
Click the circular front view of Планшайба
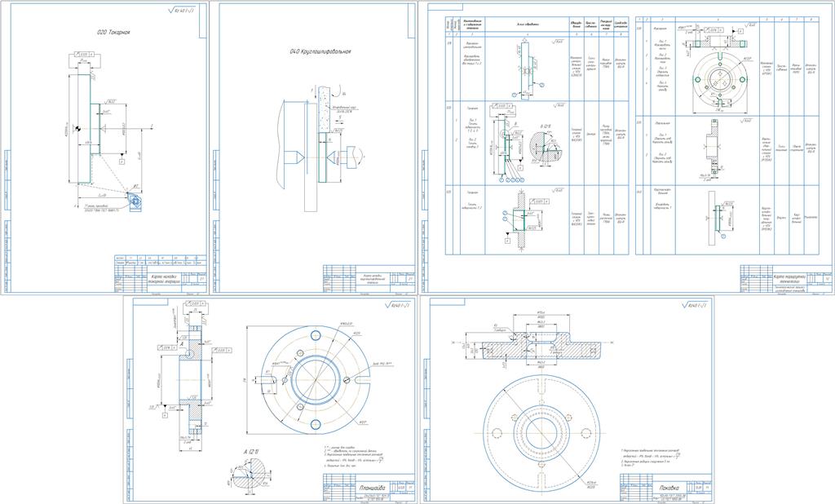tap(316, 379)
